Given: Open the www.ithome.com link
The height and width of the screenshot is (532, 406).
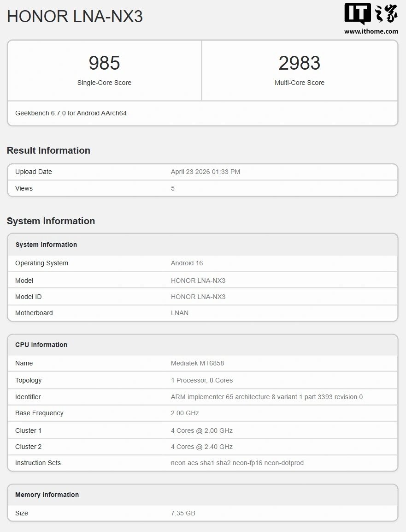Looking at the screenshot, I should coord(371,31).
